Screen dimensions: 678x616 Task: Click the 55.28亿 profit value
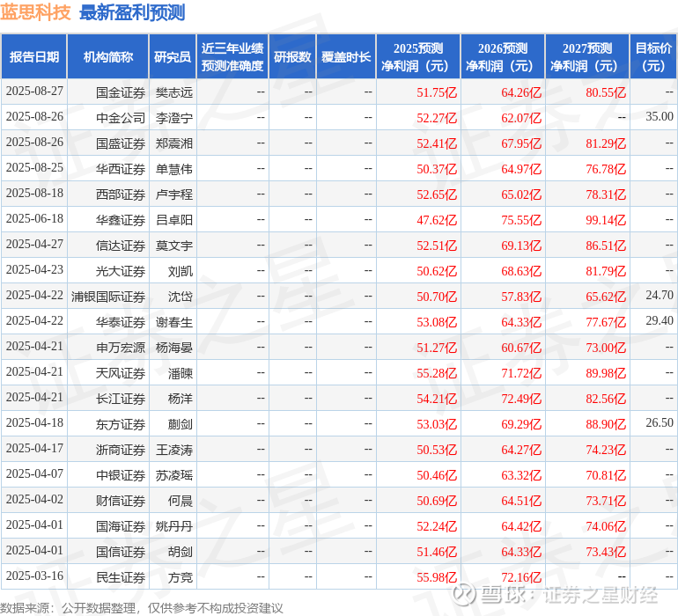click(436, 373)
